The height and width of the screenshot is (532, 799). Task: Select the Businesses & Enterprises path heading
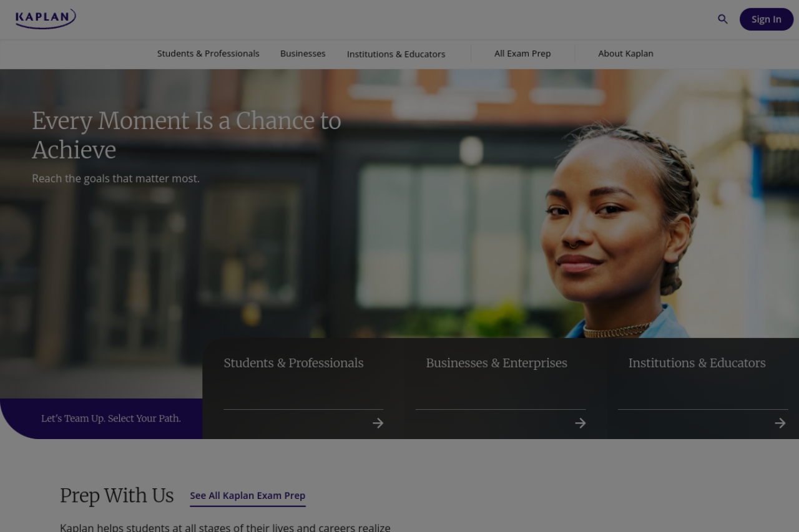497,363
